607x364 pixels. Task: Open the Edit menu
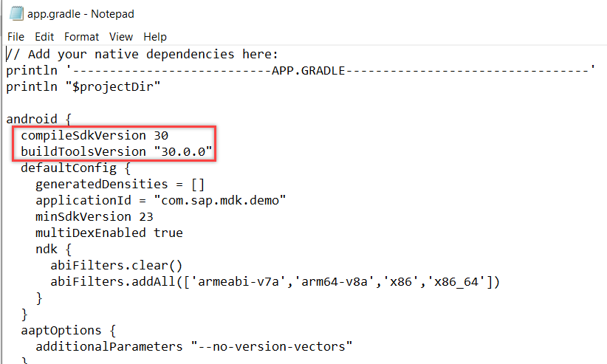point(44,37)
